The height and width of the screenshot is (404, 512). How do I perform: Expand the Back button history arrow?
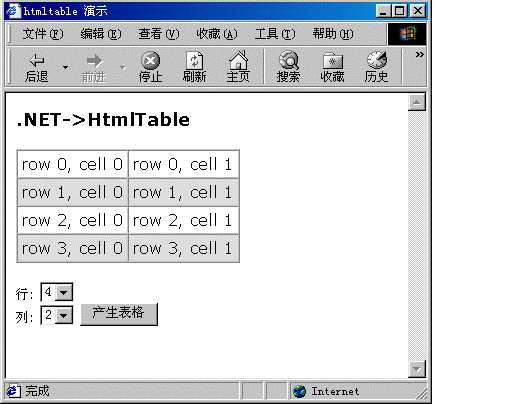pyautogui.click(x=65, y=67)
